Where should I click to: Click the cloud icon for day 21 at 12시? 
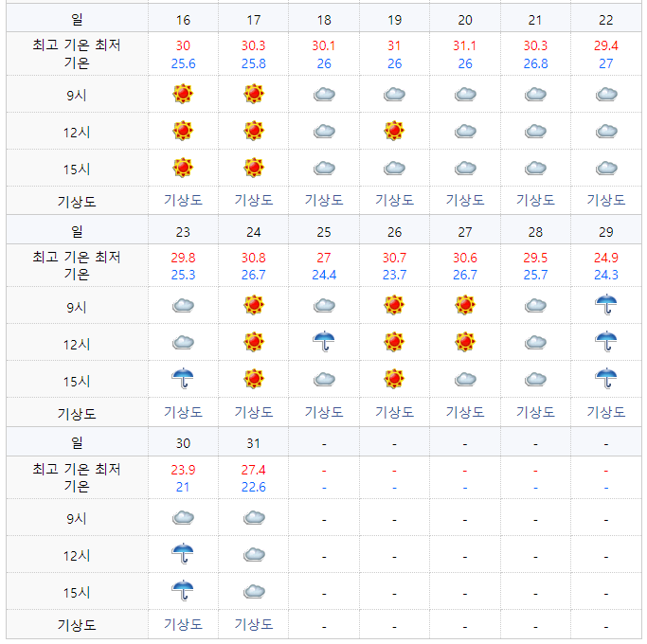click(535, 132)
